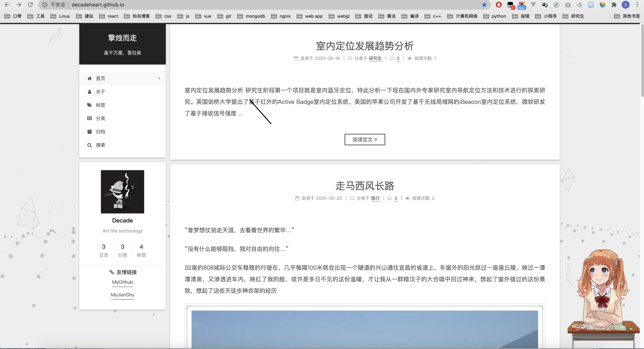Select the 分类 menu item
This screenshot has height=349, width=644.
coord(123,118)
